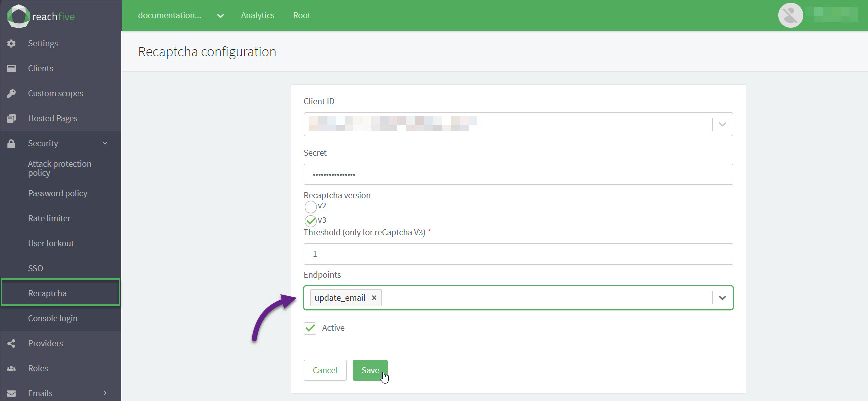Open the Client ID dropdown arrow
This screenshot has height=401, width=868.
pyautogui.click(x=722, y=124)
